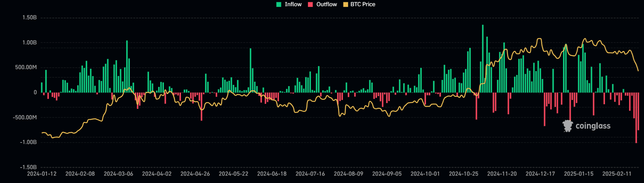
Task: Toggle the Inflow series label in legend
Action: 293,4
